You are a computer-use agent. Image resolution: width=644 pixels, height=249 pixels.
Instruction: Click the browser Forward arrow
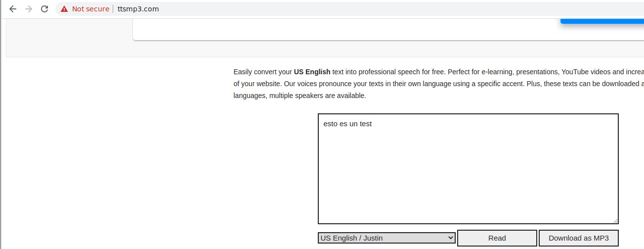(x=29, y=9)
